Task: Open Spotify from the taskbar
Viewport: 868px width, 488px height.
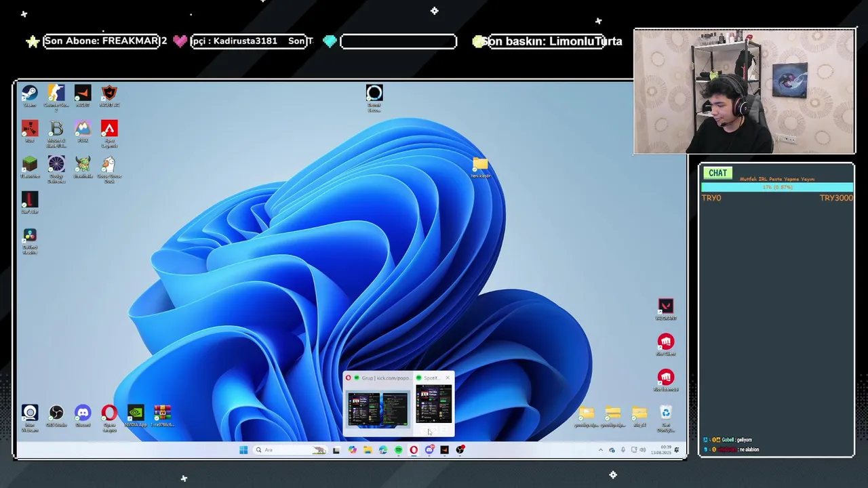Action: (398, 450)
